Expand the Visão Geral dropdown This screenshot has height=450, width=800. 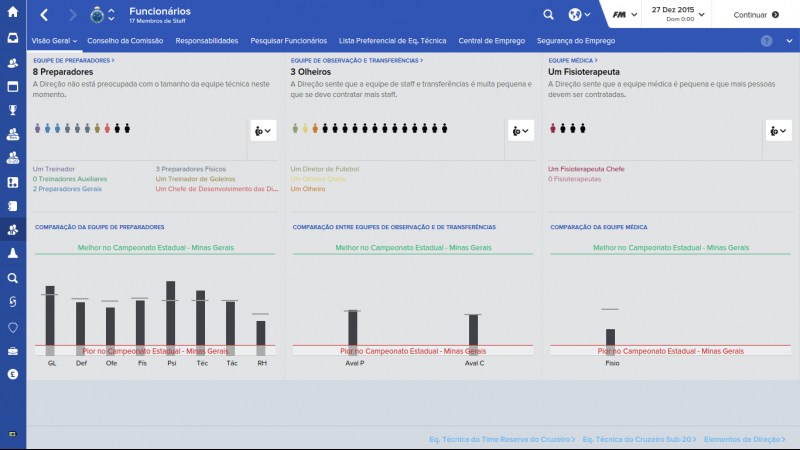(x=55, y=41)
